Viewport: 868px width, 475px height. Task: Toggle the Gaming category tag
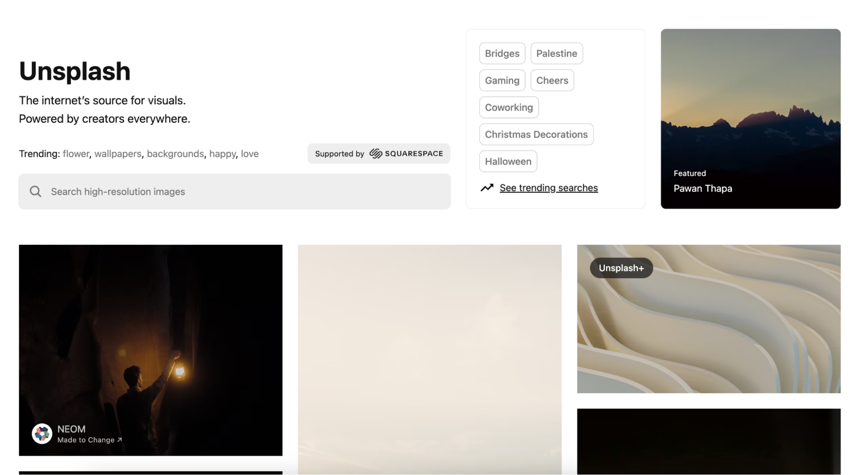(x=502, y=80)
